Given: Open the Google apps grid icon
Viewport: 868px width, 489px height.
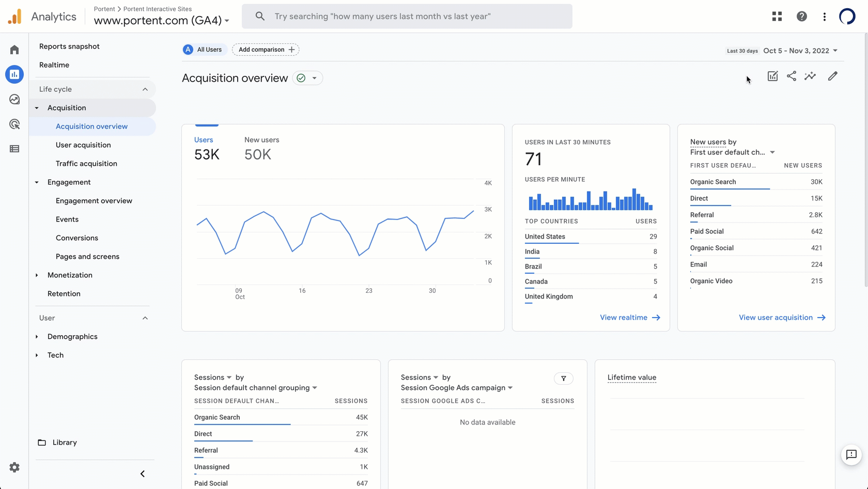Looking at the screenshot, I should point(777,17).
